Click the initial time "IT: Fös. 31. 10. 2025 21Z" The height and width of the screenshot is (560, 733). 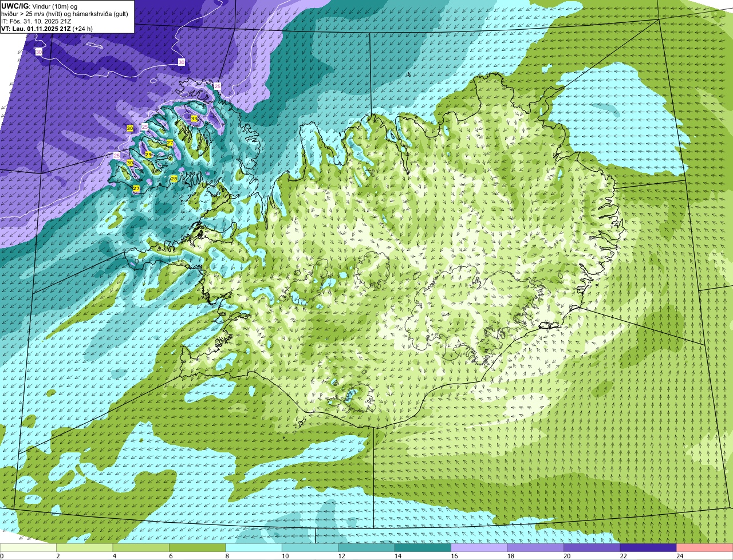36,21
